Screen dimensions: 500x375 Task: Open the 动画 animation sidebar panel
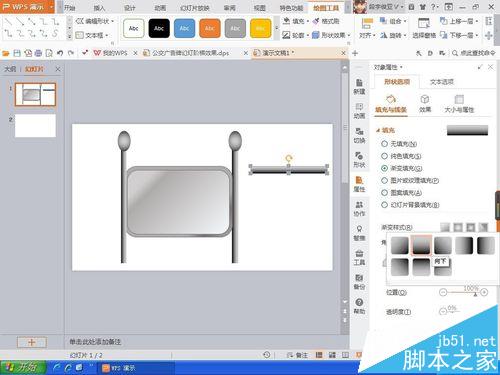(x=359, y=111)
